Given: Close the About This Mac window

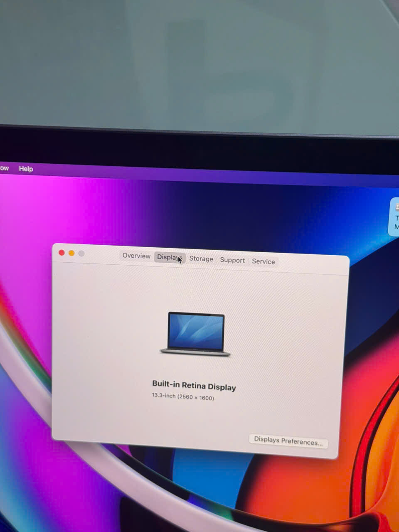Looking at the screenshot, I should [x=62, y=253].
